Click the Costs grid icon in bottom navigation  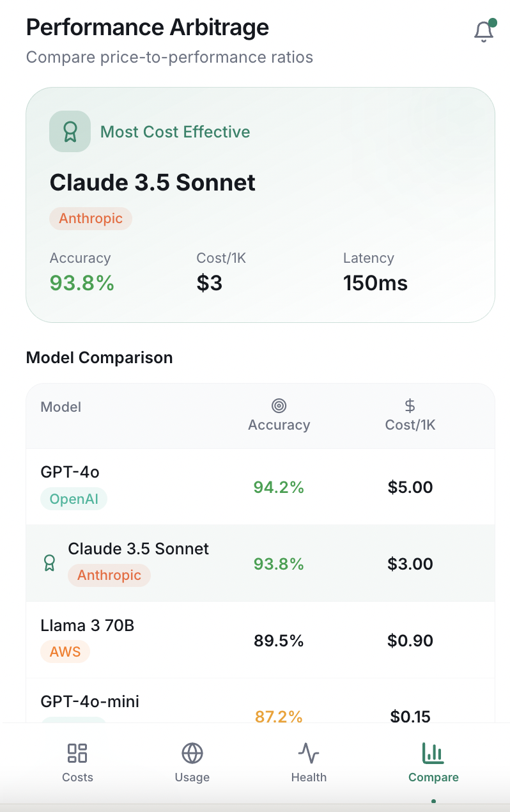77,753
